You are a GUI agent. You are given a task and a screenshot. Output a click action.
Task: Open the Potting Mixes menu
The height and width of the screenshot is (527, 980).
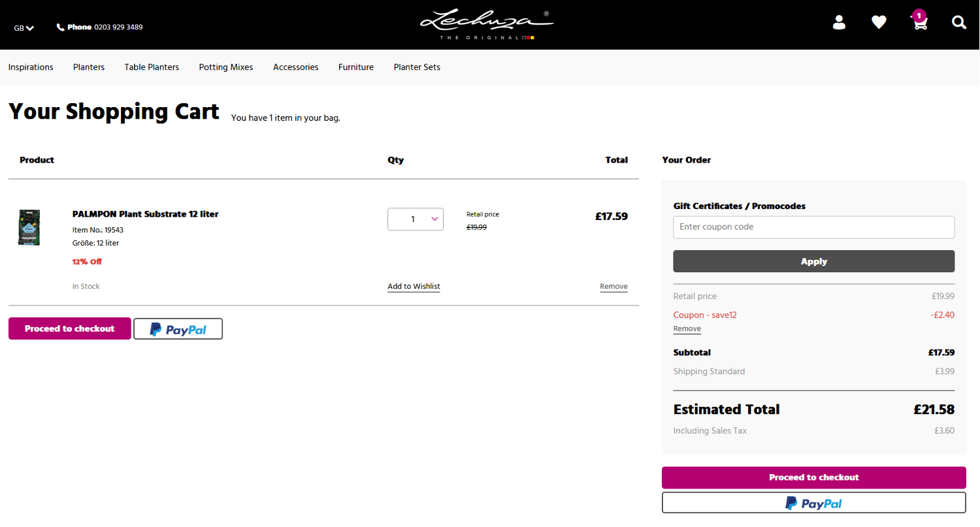[226, 67]
